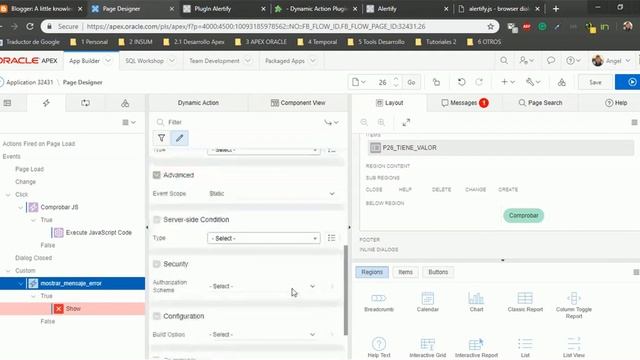Zoom in the layout view

point(381,122)
